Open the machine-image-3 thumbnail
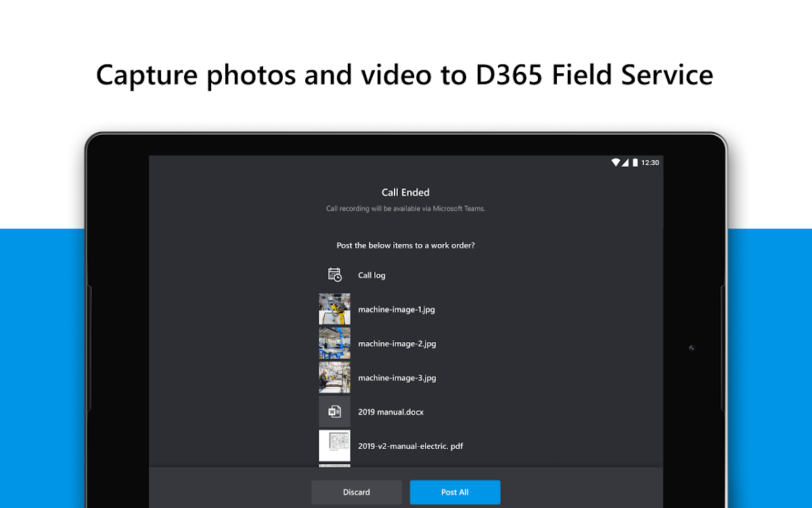The width and height of the screenshot is (812, 508). click(x=334, y=377)
